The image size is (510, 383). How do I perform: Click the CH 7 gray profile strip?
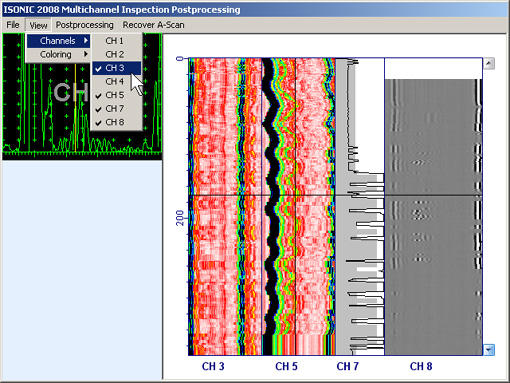pyautogui.click(x=360, y=207)
